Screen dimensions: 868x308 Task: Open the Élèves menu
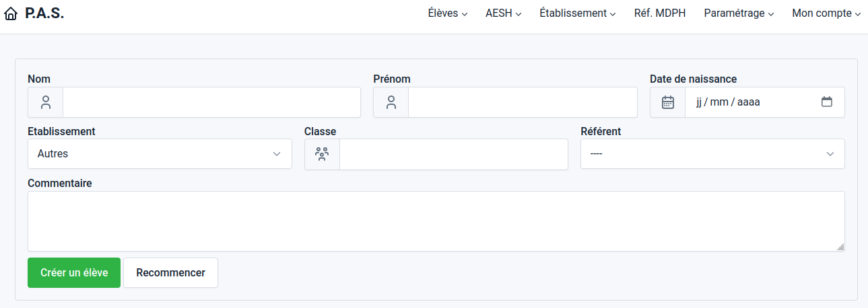[x=448, y=13]
